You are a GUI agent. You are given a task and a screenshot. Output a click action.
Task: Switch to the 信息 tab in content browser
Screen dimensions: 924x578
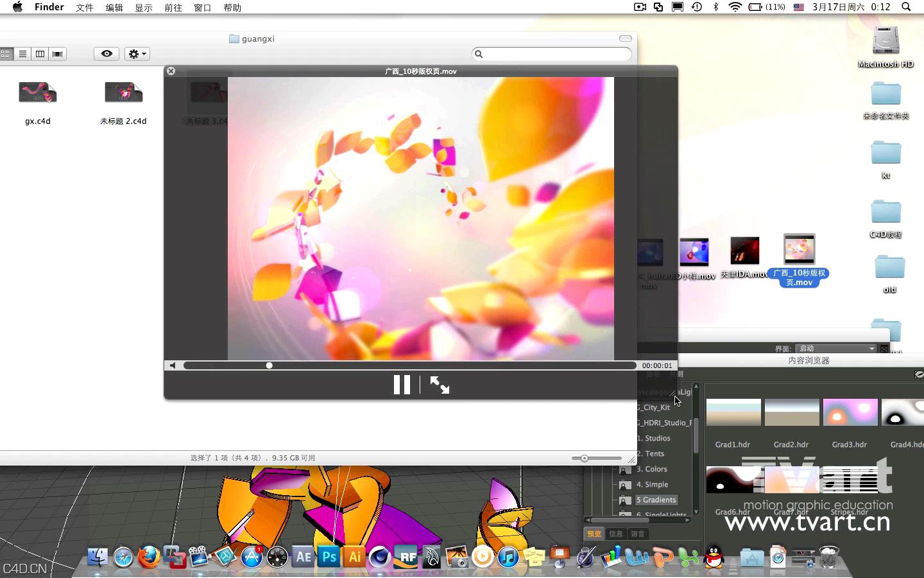616,534
